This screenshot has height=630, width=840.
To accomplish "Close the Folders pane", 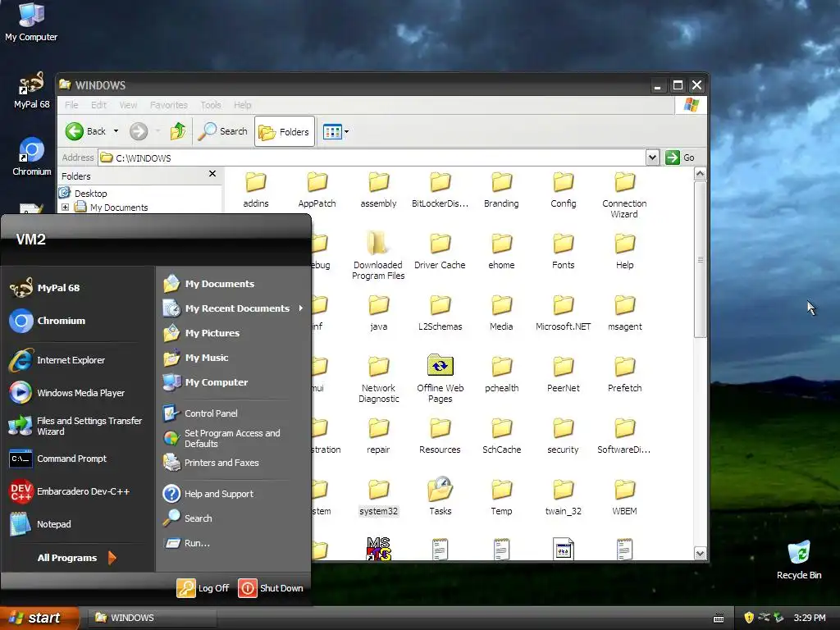I will (x=212, y=174).
